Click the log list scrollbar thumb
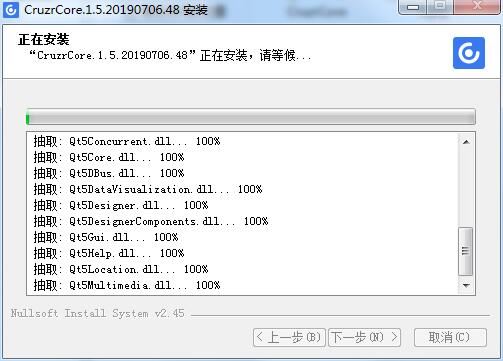The image size is (503, 361). click(x=466, y=251)
